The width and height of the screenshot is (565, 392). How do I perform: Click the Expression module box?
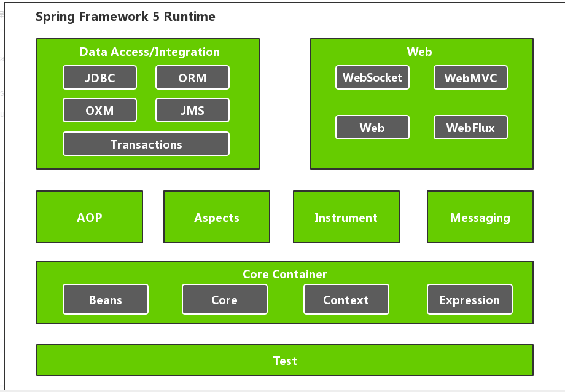coord(470,299)
